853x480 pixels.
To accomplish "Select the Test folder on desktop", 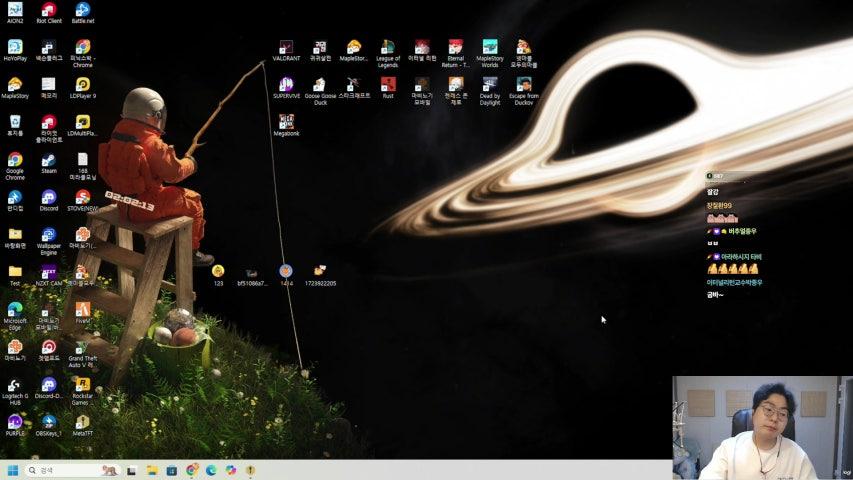I will tap(14, 272).
